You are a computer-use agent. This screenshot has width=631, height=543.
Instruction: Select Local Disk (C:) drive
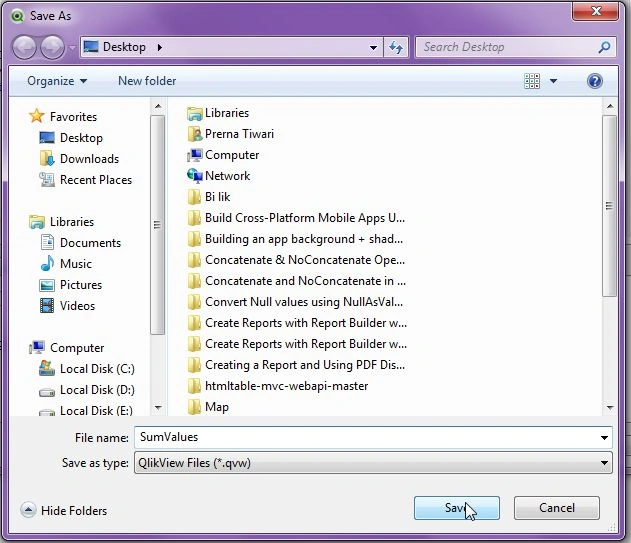(x=87, y=369)
